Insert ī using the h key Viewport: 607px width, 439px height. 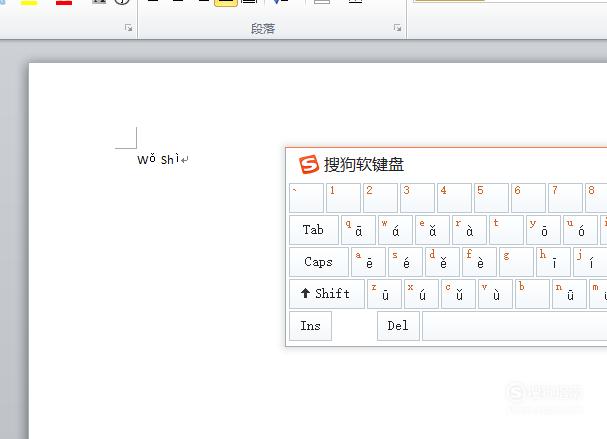tap(554, 262)
